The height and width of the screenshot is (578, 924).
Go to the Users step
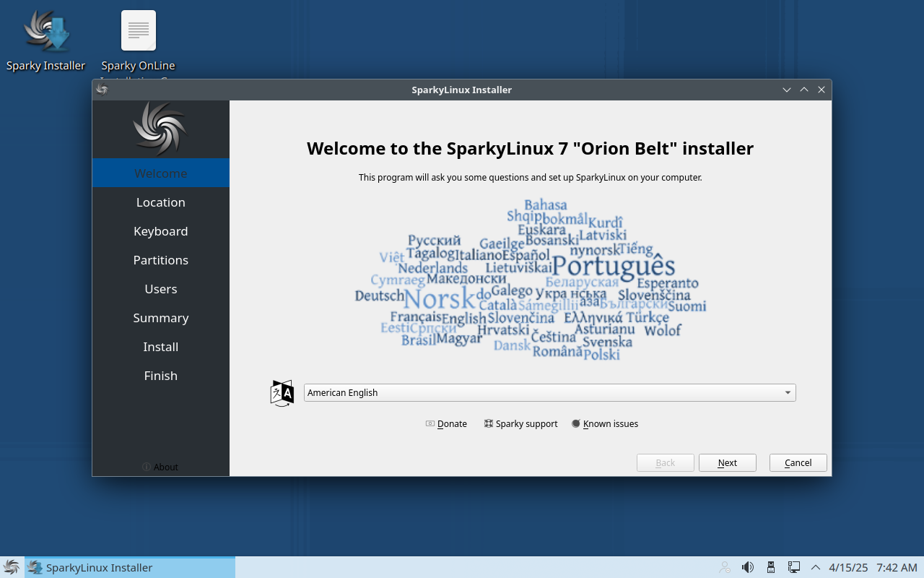click(x=161, y=289)
